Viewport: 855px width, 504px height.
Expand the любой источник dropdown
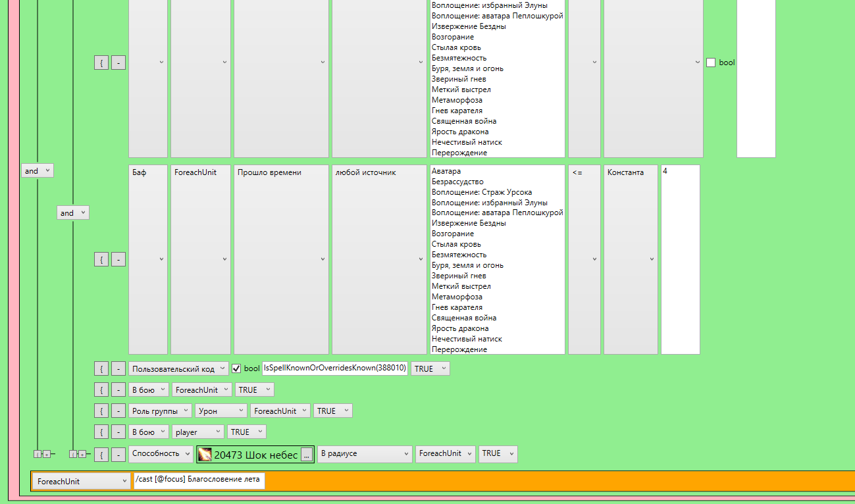tap(379, 259)
